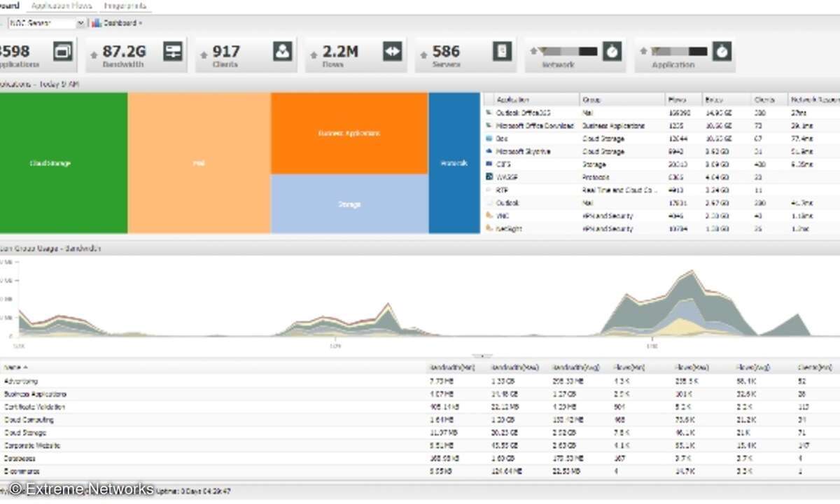840x504 pixels.
Task: Sort by the Clients column header
Action: pyautogui.click(x=769, y=100)
